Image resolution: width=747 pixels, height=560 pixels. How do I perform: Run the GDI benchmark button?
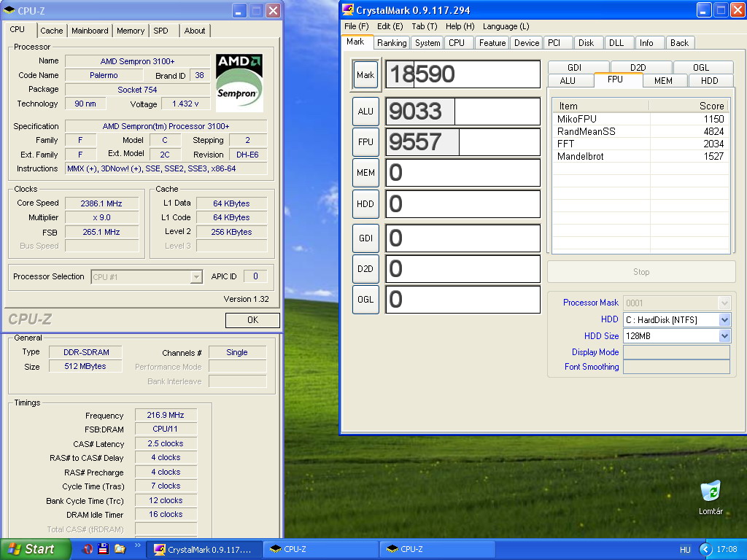coord(365,238)
